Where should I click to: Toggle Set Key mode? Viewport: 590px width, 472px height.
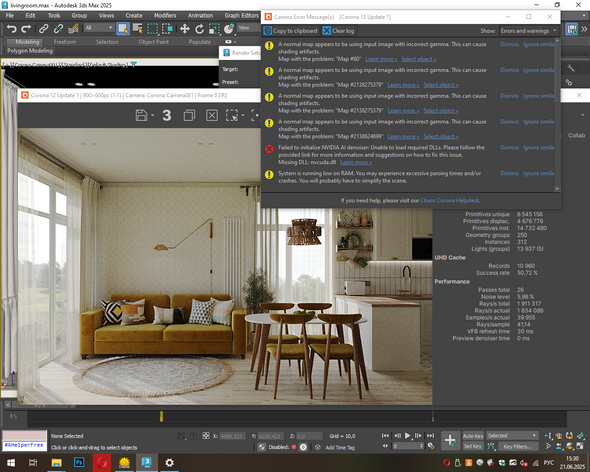tap(473, 446)
